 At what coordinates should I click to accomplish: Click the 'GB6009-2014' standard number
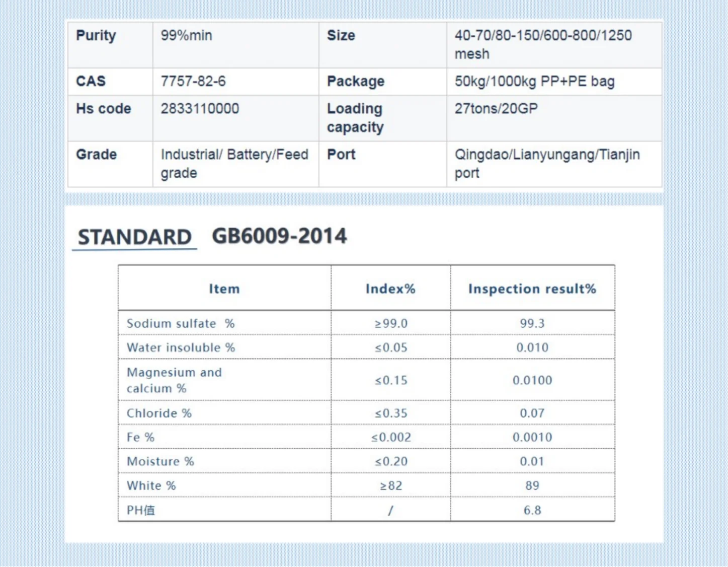(x=279, y=236)
